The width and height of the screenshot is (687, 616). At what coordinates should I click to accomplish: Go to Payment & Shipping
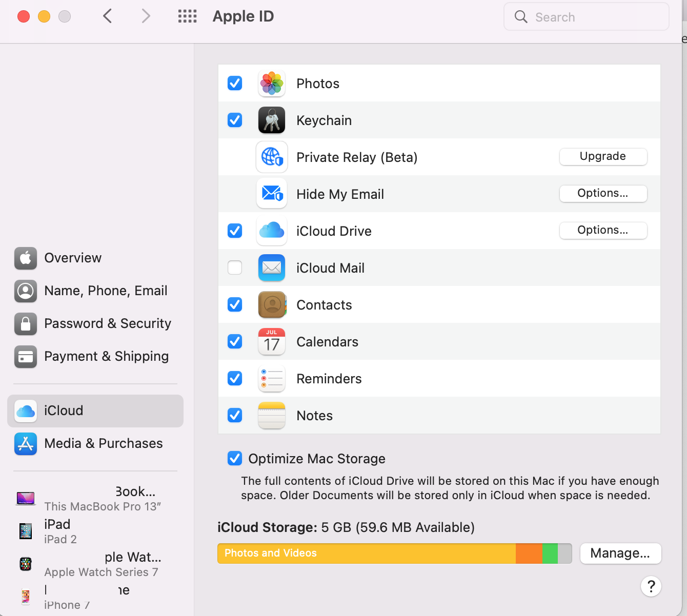[x=95, y=357]
